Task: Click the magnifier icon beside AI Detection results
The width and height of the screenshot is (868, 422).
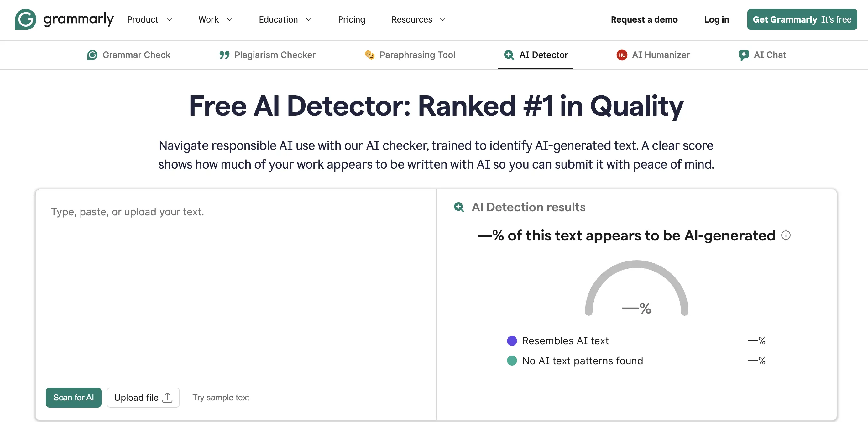Action: [459, 207]
